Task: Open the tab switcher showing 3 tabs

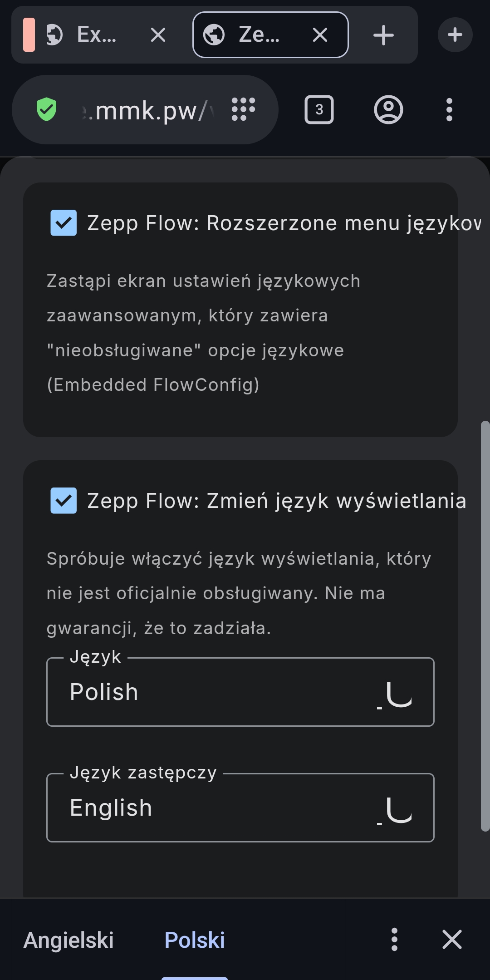Action: coord(319,110)
